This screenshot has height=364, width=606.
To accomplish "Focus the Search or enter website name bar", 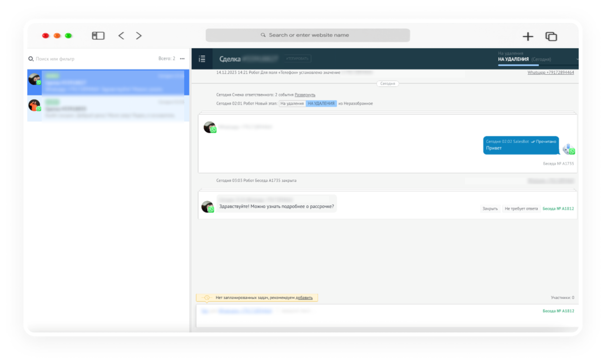I will coord(308,35).
